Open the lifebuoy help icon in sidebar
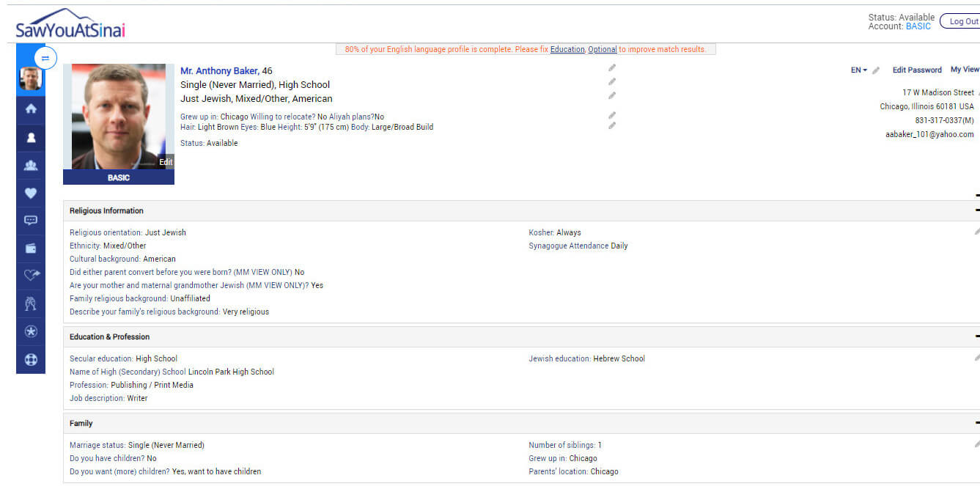980x486 pixels. pos(31,360)
